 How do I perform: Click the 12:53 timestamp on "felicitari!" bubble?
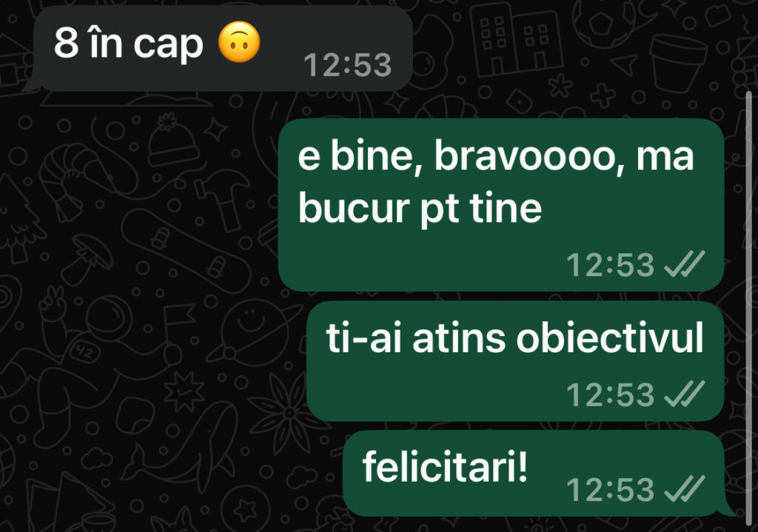pyautogui.click(x=610, y=490)
